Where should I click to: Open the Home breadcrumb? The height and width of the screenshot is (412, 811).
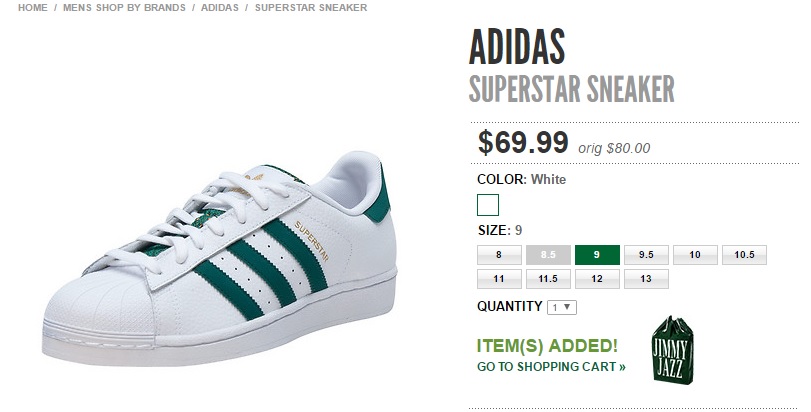click(x=32, y=7)
